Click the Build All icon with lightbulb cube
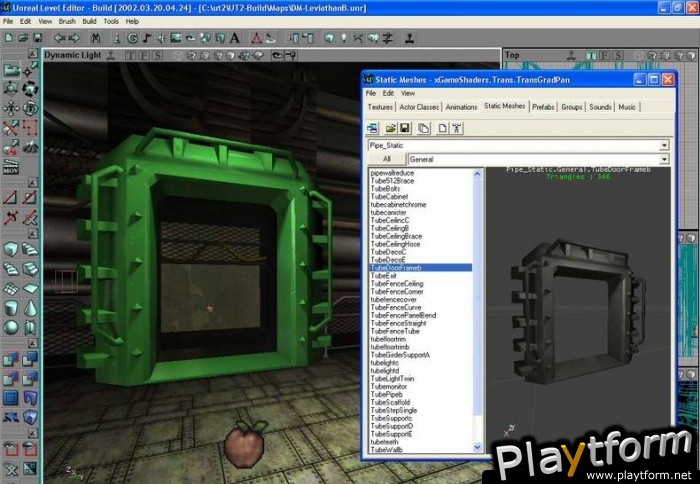Image resolution: width=700 pixels, height=484 pixels. point(373,38)
